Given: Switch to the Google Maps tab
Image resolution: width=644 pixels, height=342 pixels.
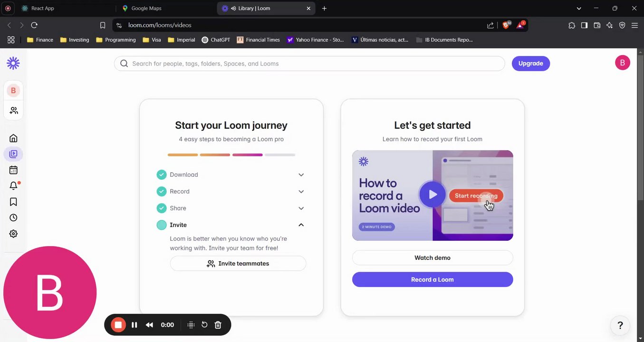Looking at the screenshot, I should click(166, 8).
